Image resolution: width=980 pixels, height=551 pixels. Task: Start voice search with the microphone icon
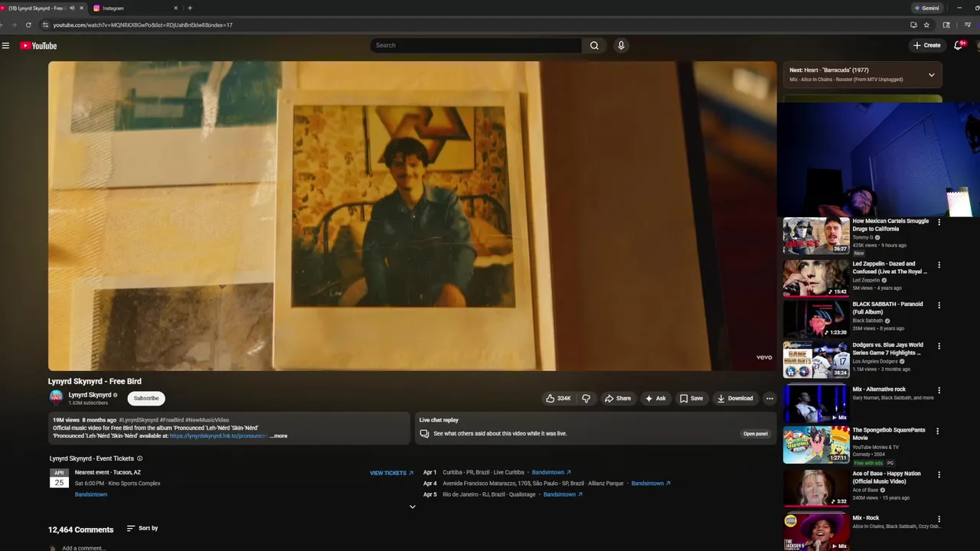pyautogui.click(x=621, y=45)
